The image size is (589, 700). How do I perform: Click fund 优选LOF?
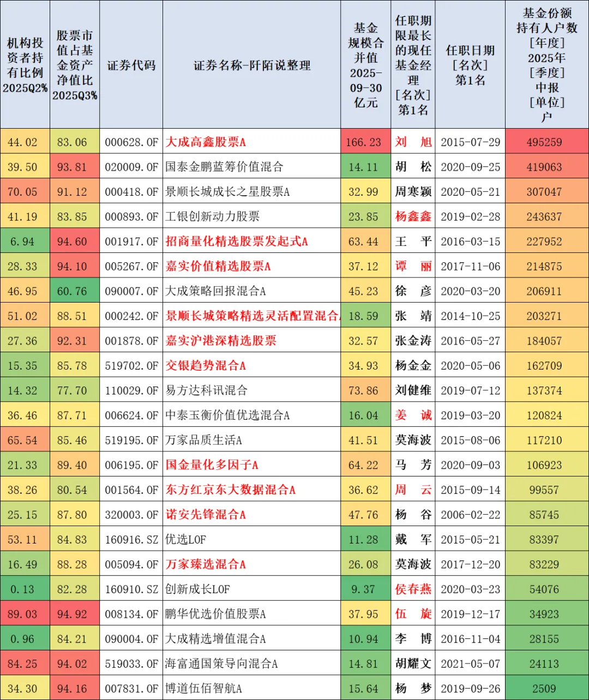[186, 540]
